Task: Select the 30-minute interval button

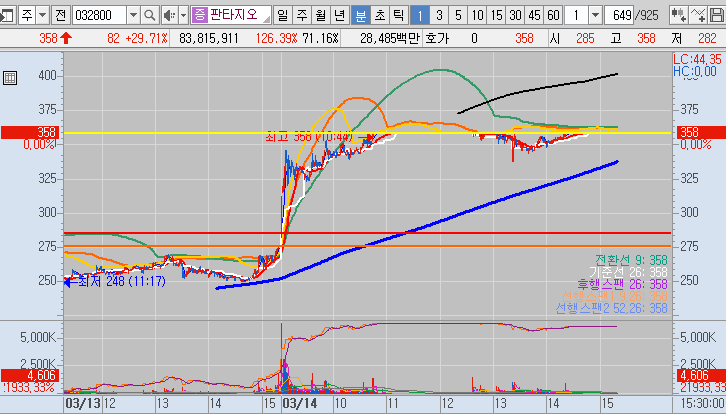Action: tap(515, 16)
